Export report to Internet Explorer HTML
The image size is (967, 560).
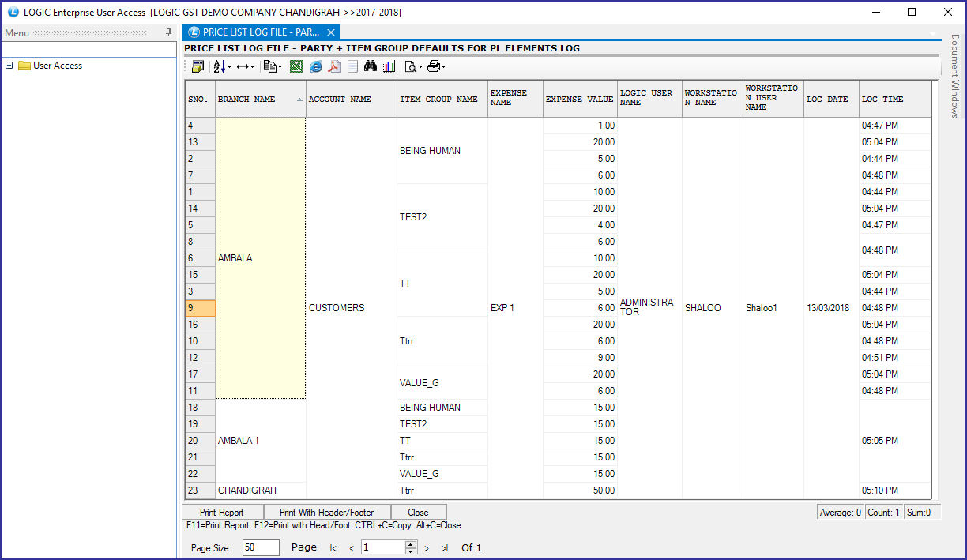click(316, 66)
